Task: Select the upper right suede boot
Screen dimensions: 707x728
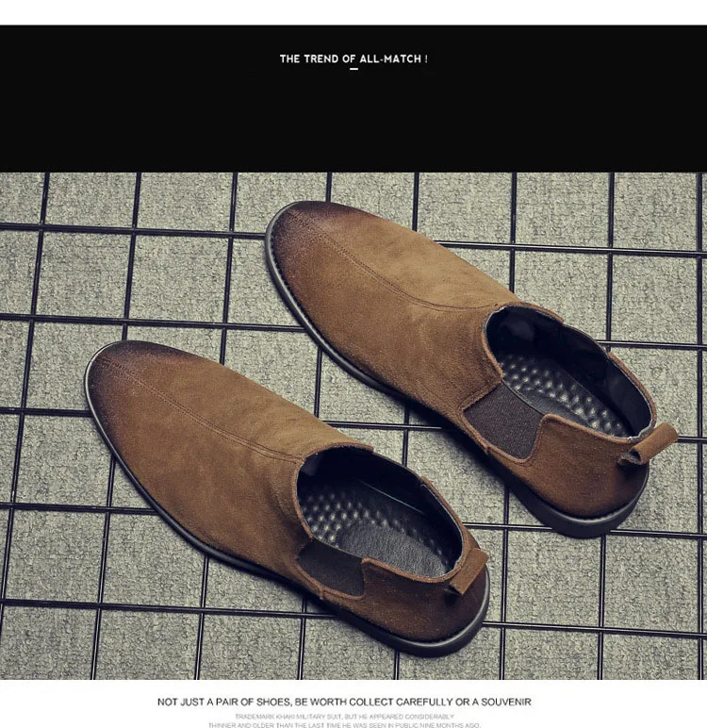Action: 470,368
